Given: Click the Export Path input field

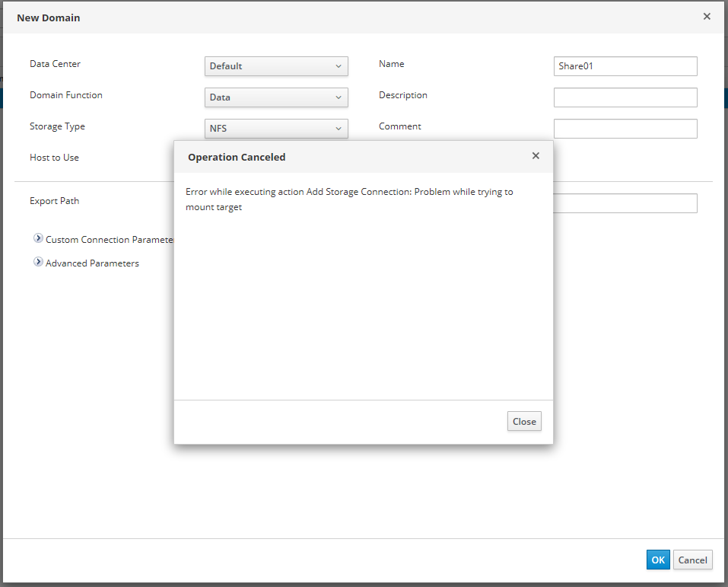Looking at the screenshot, I should [625, 203].
